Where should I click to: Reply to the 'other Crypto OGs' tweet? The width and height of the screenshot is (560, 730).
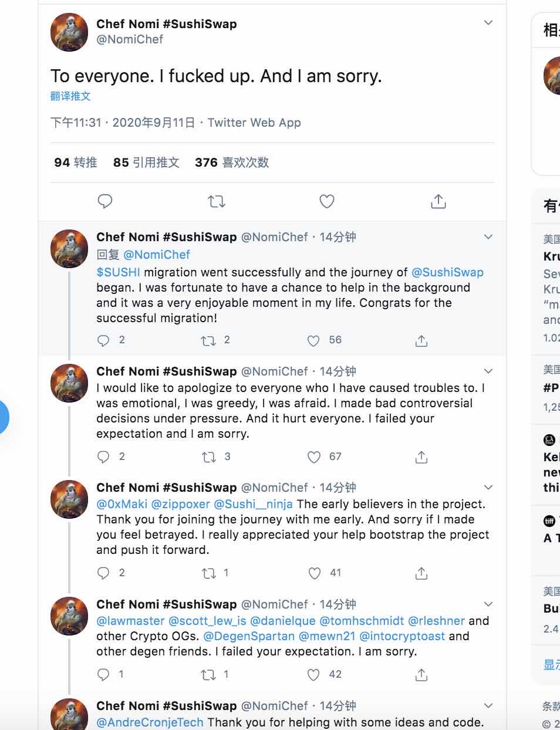click(103, 675)
